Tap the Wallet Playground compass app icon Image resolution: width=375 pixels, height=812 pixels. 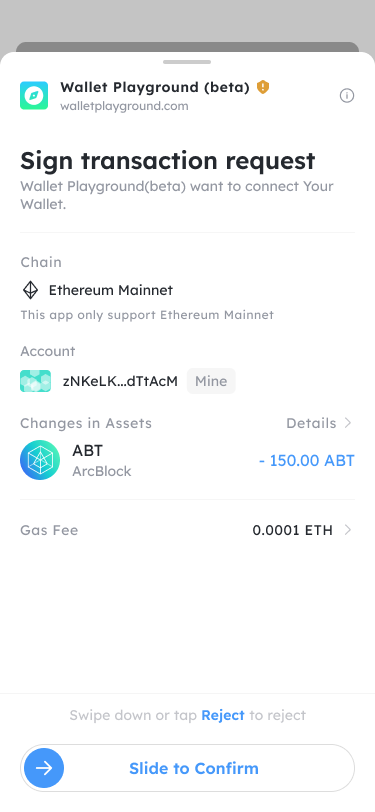pyautogui.click(x=34, y=95)
